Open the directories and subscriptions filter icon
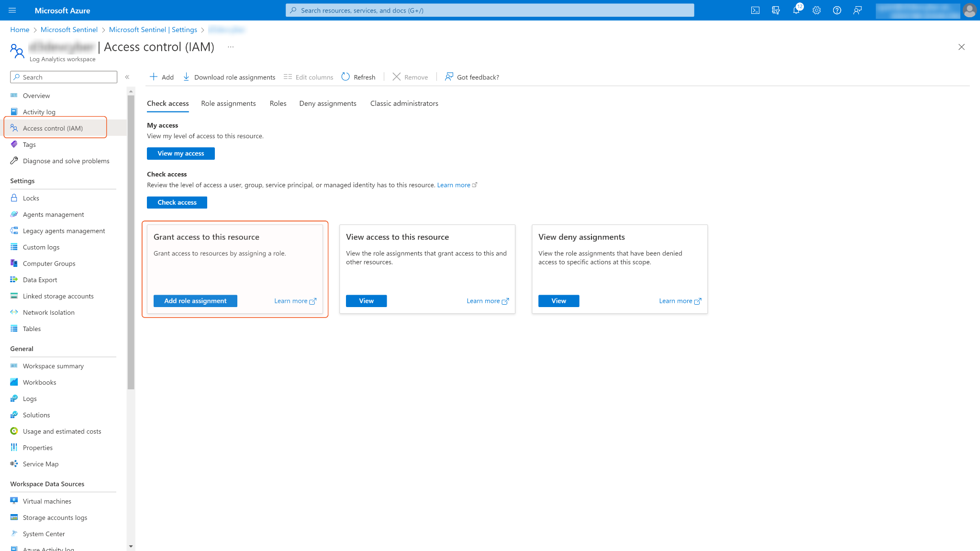 click(x=776, y=11)
